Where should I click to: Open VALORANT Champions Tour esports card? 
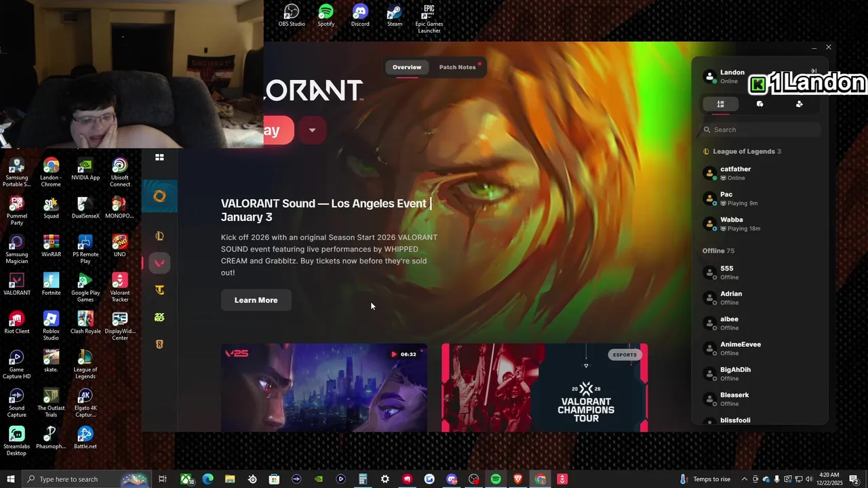545,388
